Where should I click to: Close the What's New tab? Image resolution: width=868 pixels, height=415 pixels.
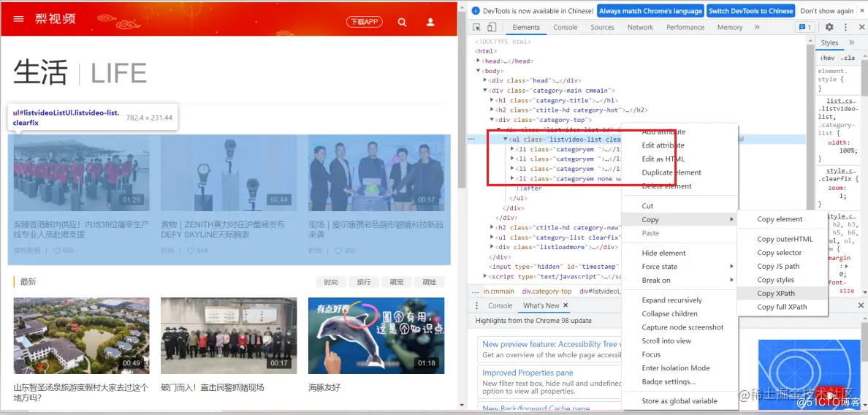[x=566, y=305]
